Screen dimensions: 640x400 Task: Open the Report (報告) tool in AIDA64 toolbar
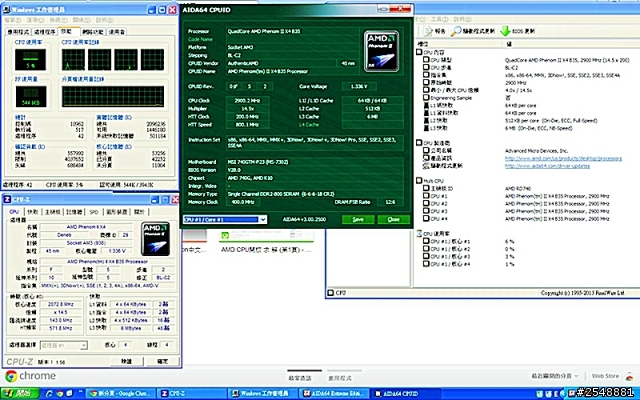[x=435, y=31]
